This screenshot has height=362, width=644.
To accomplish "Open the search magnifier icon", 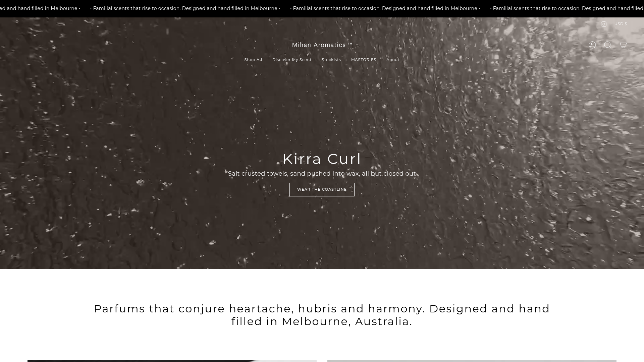I will [x=607, y=45].
